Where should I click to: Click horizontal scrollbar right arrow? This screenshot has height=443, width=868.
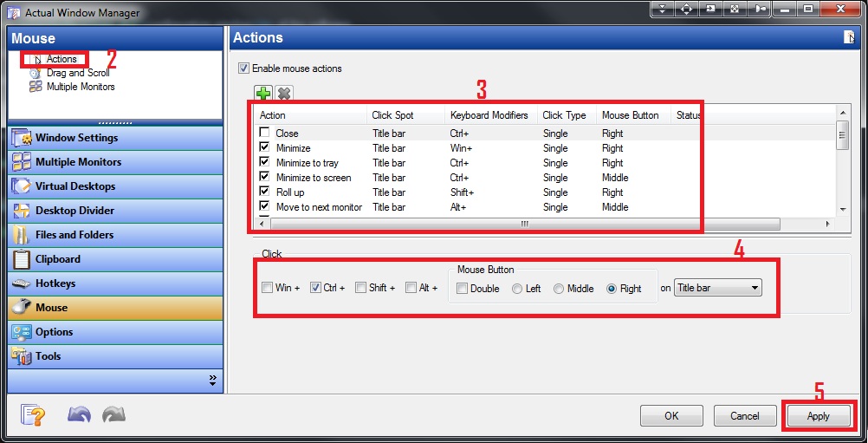tap(828, 225)
